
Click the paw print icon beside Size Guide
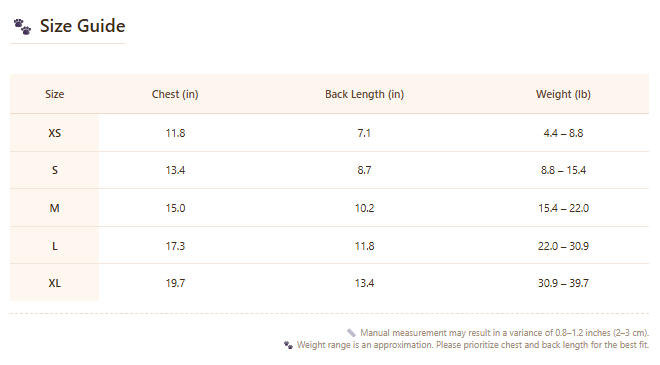pos(22,27)
